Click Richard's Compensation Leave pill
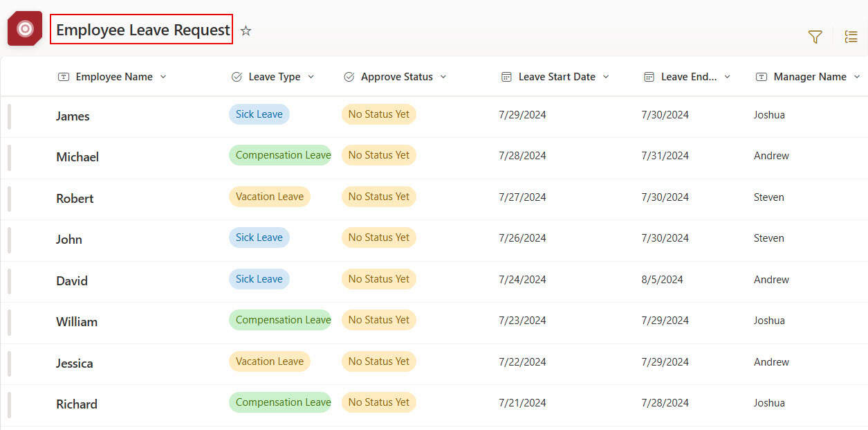This screenshot has height=430, width=868. [x=280, y=402]
